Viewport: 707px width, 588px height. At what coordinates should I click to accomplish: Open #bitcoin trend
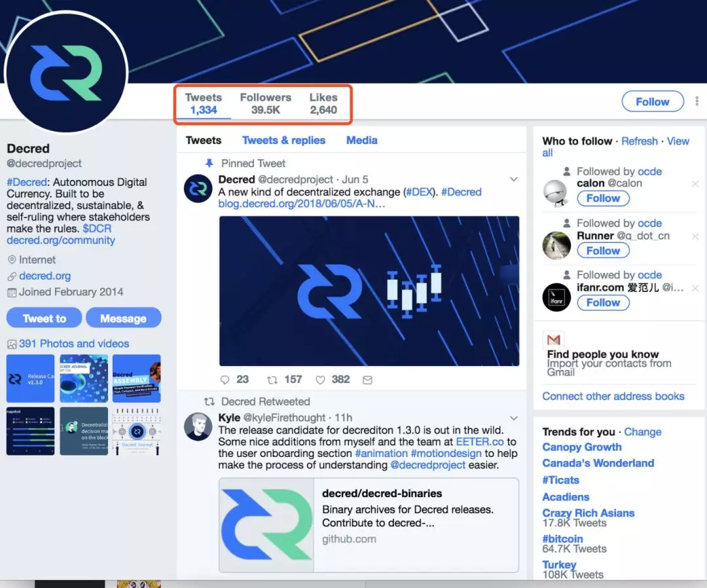(562, 539)
